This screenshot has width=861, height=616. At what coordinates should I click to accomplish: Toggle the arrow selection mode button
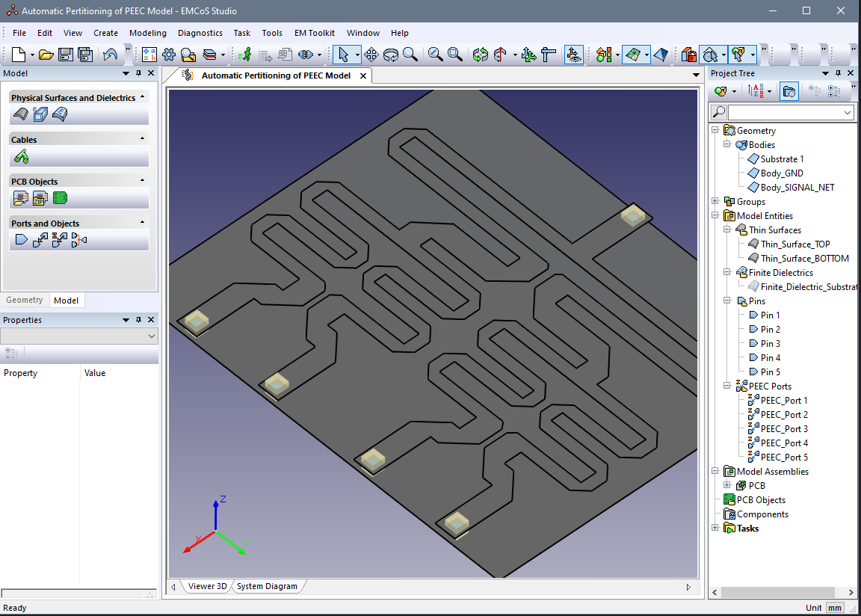pos(343,55)
